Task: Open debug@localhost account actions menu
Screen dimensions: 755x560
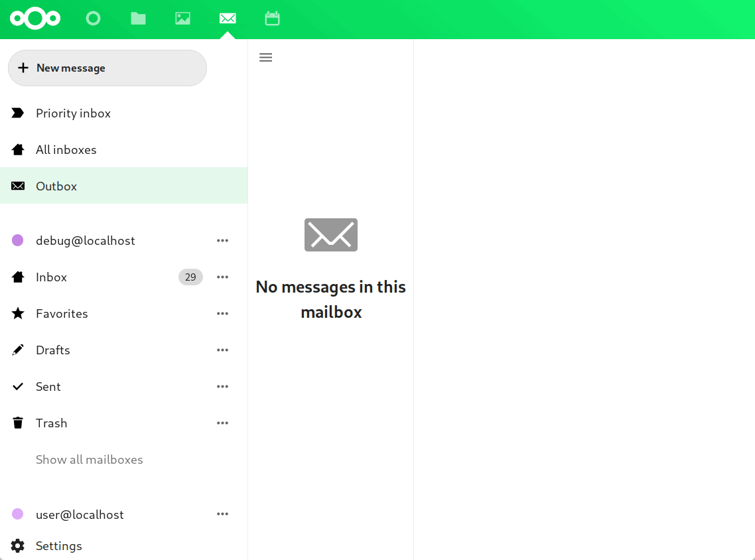Action: coord(222,240)
